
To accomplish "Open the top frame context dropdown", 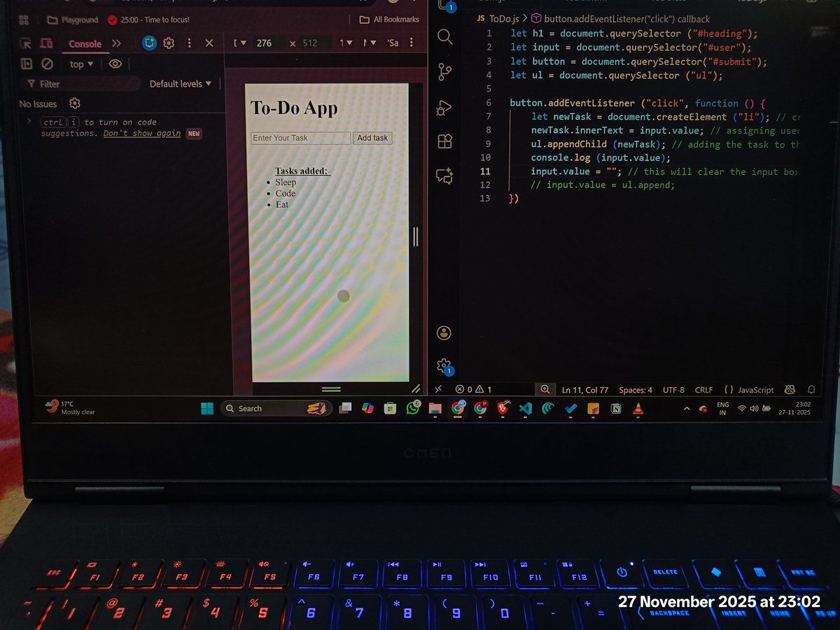I will tap(80, 64).
